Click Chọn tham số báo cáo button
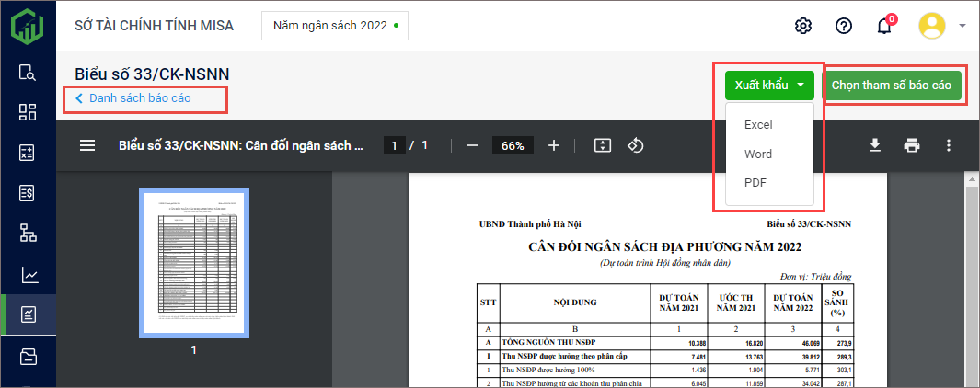Screen dimensions: 980x388 (891, 86)
